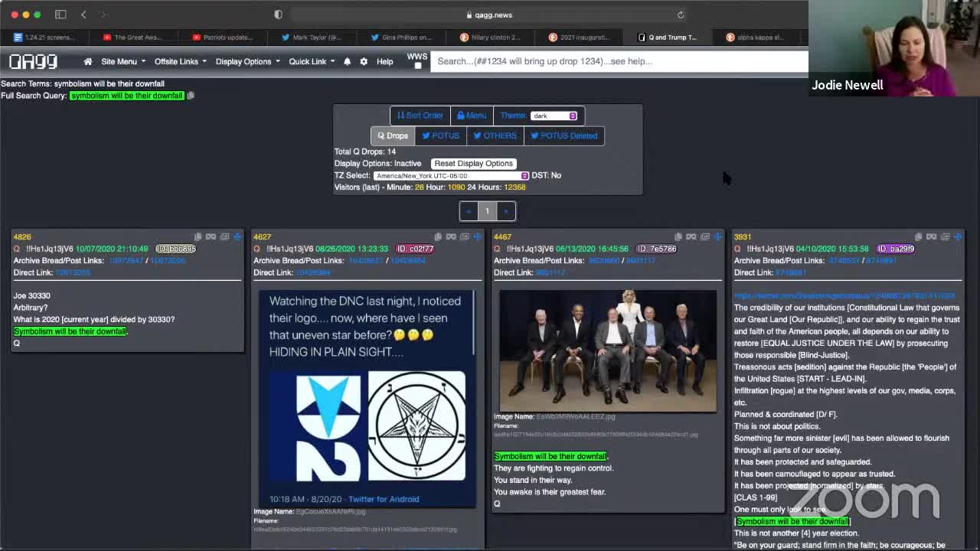Open settings gear icon in navbar

[364, 61]
